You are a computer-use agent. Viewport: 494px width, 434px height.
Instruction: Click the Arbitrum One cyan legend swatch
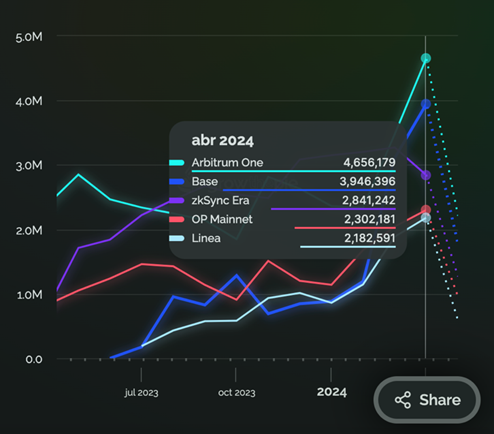click(x=176, y=163)
